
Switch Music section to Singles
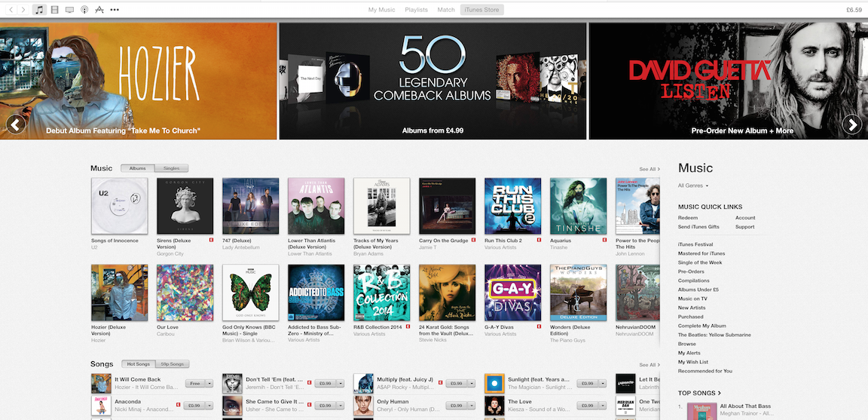tap(172, 168)
